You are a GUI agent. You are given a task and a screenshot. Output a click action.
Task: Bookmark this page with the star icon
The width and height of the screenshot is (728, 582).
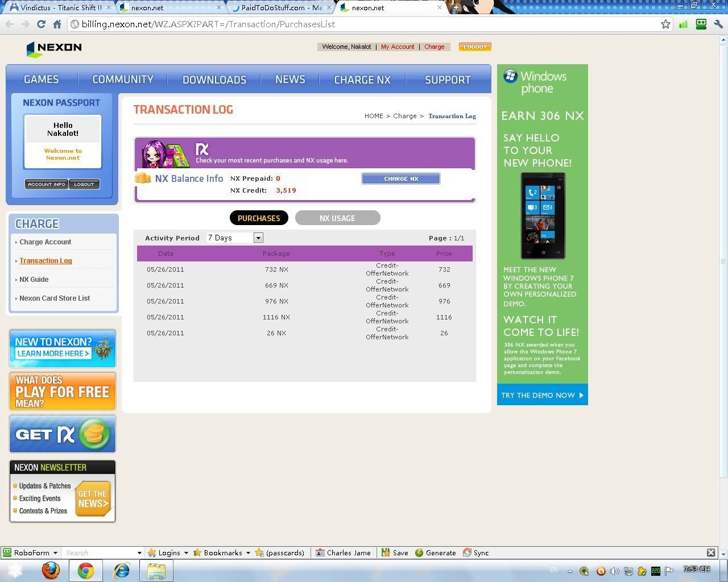(665, 24)
